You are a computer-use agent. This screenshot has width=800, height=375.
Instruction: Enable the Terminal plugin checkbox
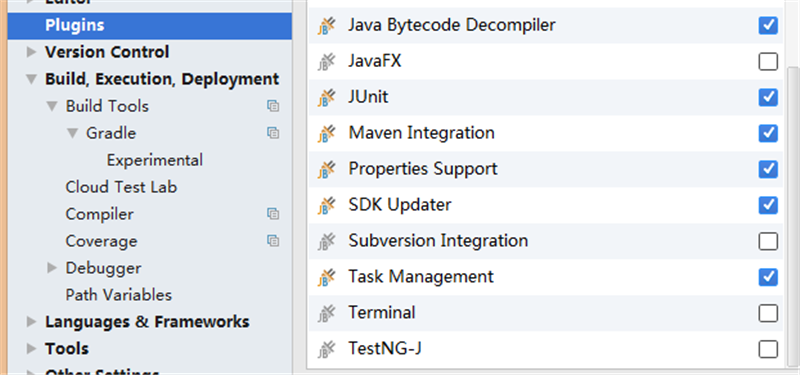tap(768, 313)
